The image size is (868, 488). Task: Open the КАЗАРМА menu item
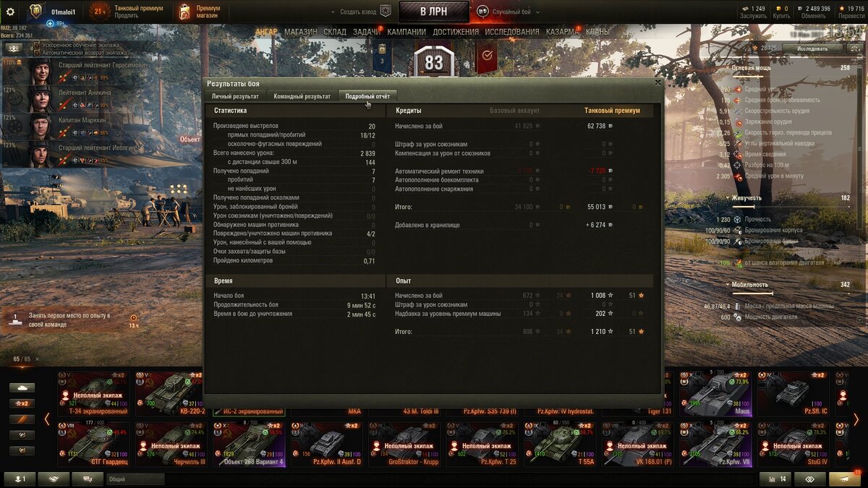(x=562, y=32)
